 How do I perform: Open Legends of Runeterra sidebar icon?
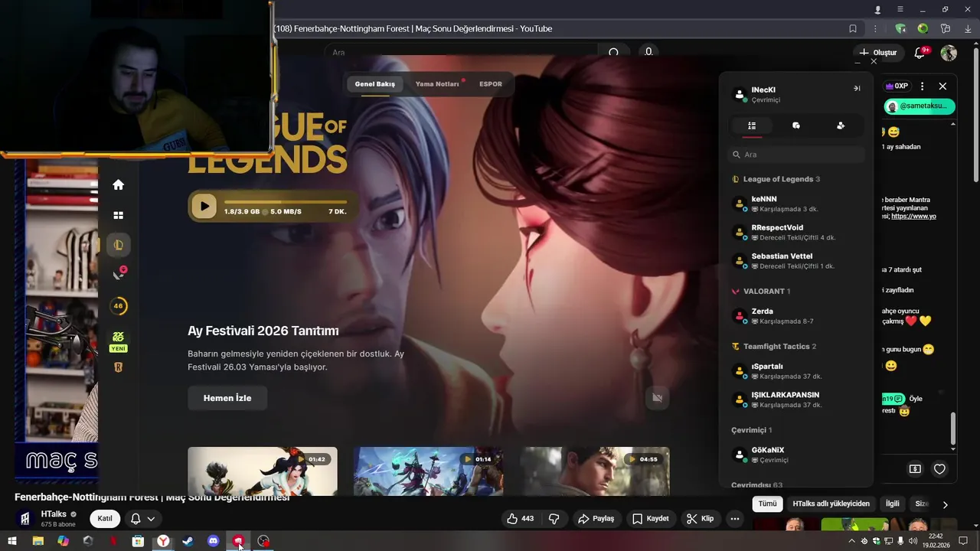click(x=118, y=367)
